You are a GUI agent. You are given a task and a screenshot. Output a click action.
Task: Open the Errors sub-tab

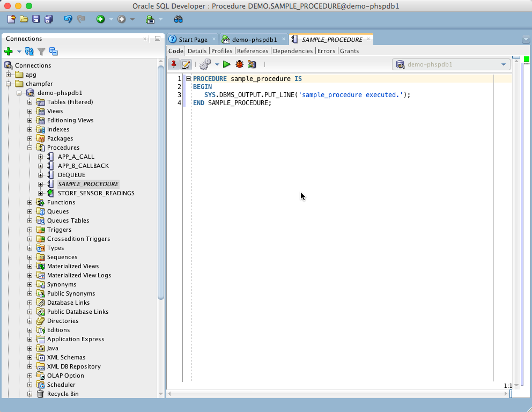coord(327,51)
